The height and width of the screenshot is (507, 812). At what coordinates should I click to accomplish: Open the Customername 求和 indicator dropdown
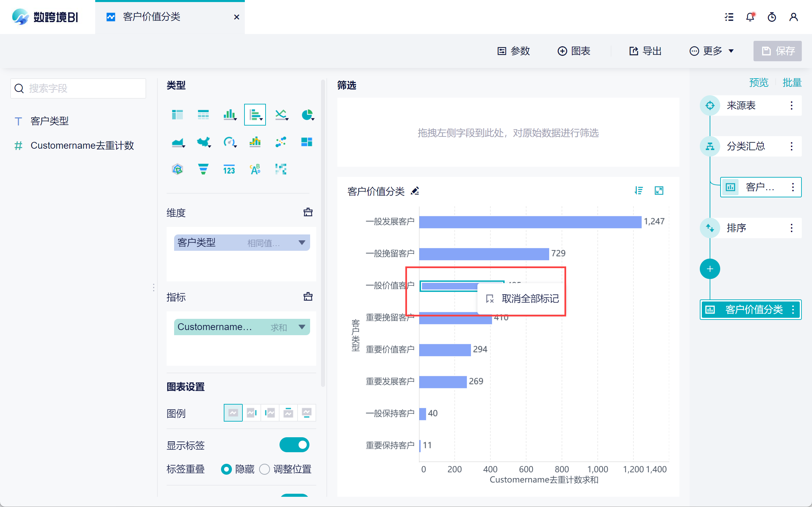tap(302, 327)
